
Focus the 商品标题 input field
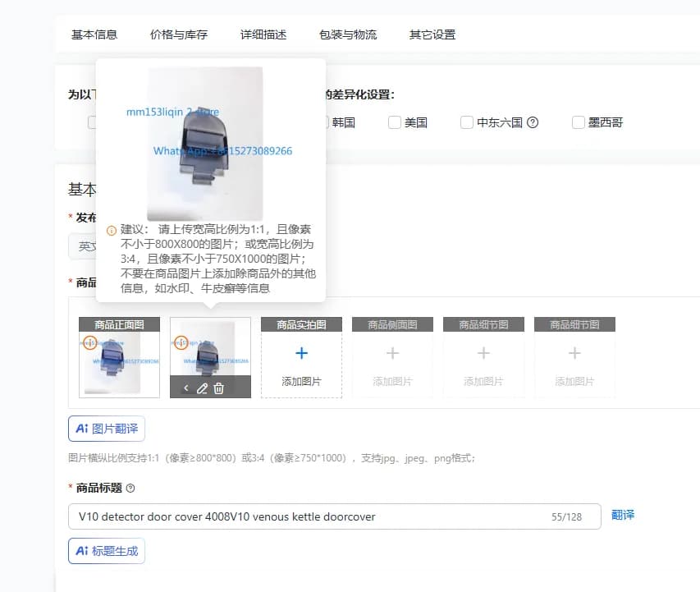334,516
